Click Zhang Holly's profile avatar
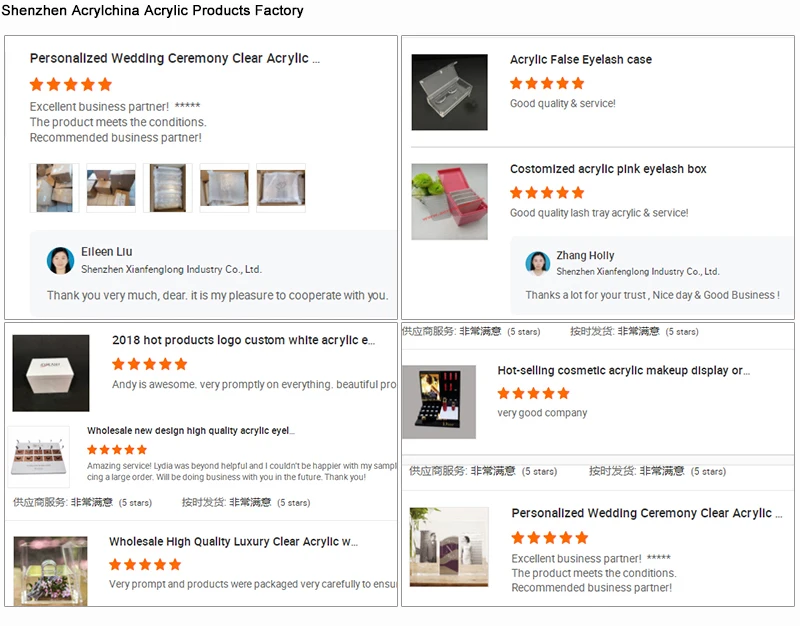800x626 pixels. (538, 264)
